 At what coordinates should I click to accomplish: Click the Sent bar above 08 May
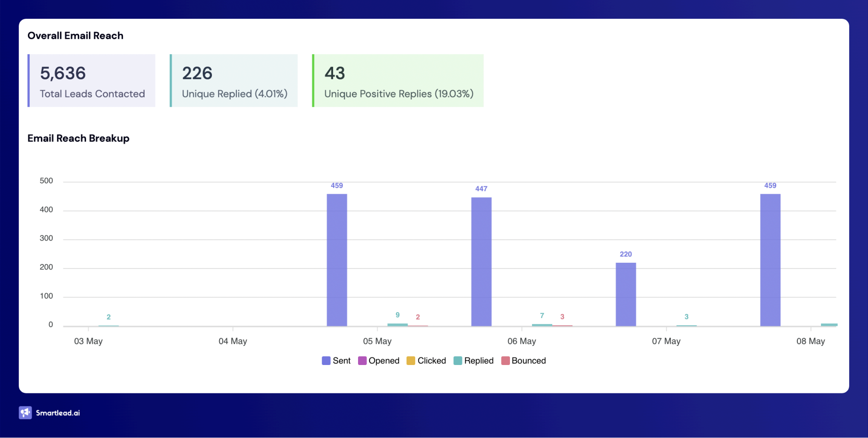(770, 260)
